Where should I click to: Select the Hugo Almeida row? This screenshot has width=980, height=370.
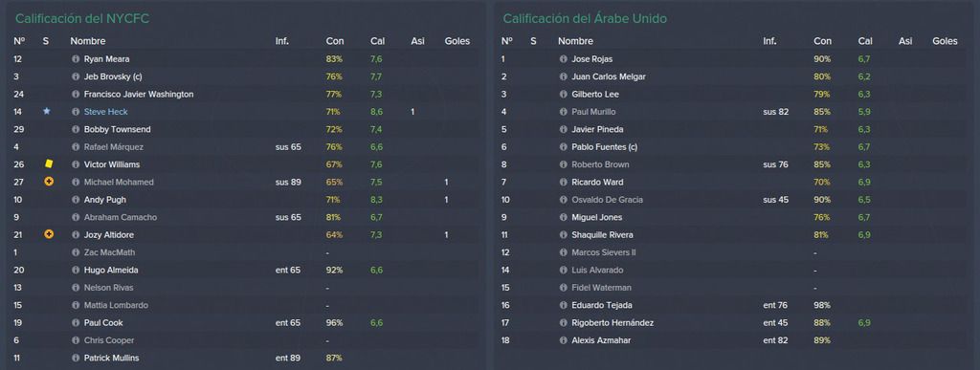click(242, 271)
